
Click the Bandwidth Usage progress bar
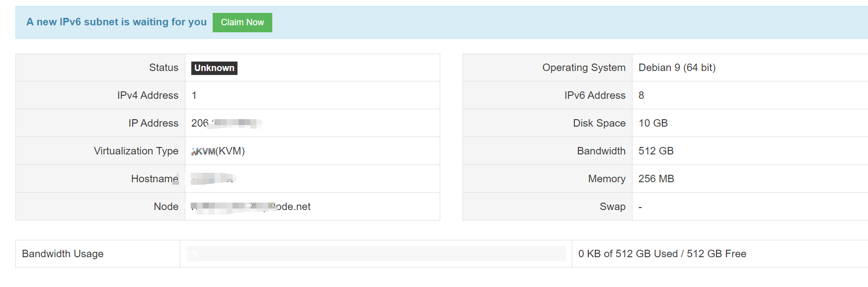tap(376, 254)
